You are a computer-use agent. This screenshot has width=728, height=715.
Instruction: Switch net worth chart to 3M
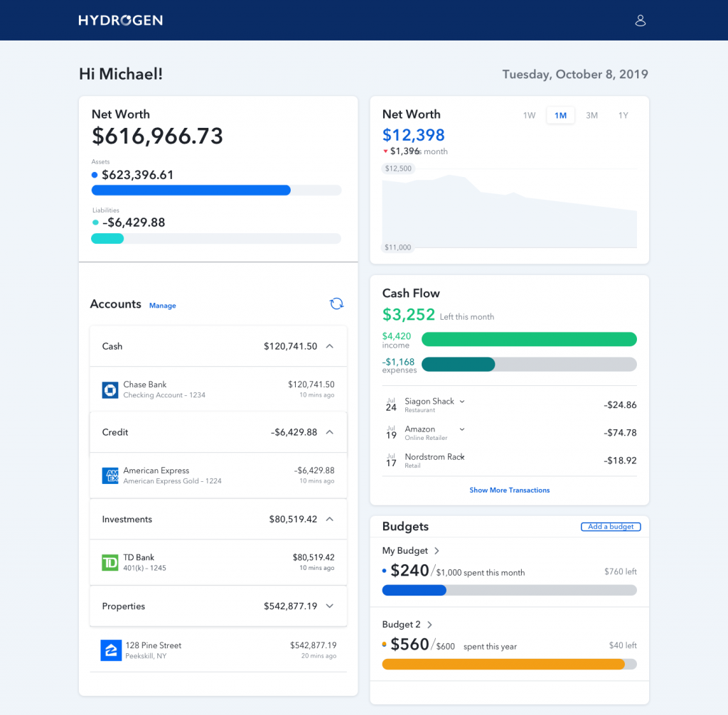(591, 115)
